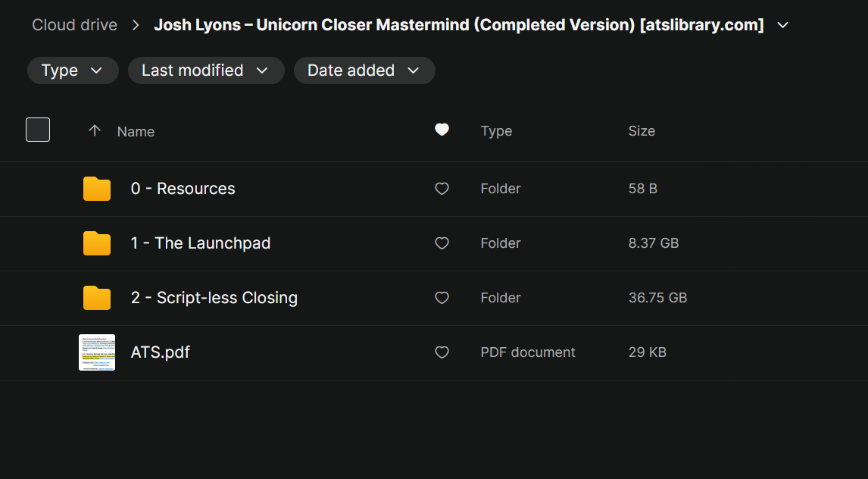Favorite the 0 - Resources folder
This screenshot has width=868, height=479.
[x=442, y=189]
